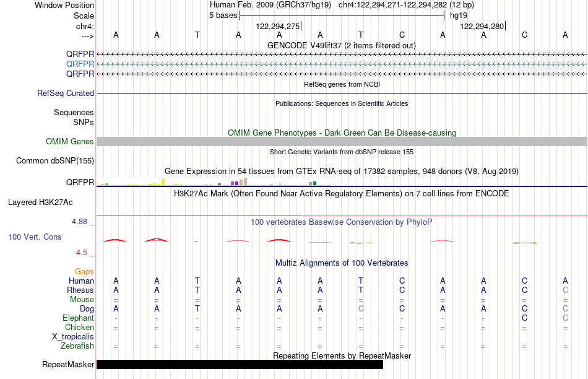Click the '100 Vert. Cons' track label
The height and width of the screenshot is (379, 588).
pos(35,237)
